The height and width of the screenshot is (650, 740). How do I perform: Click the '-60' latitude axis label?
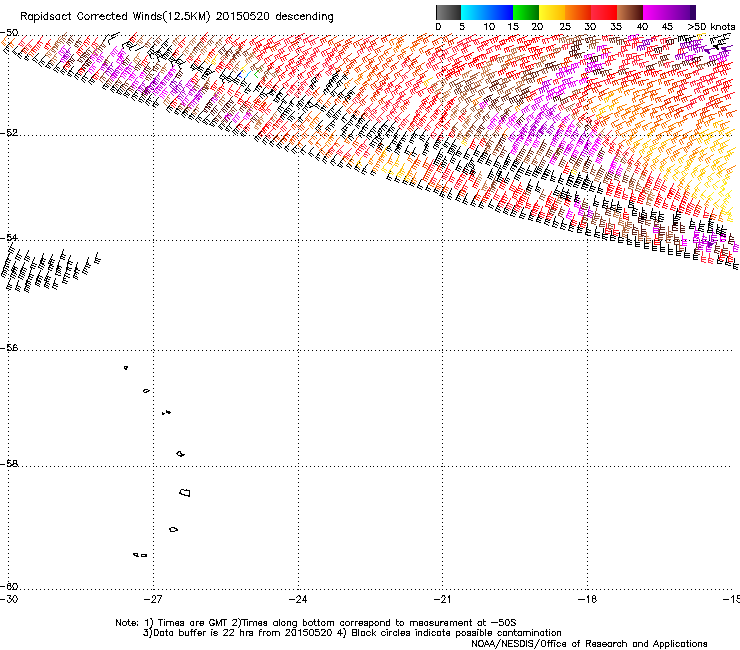click(x=9, y=587)
